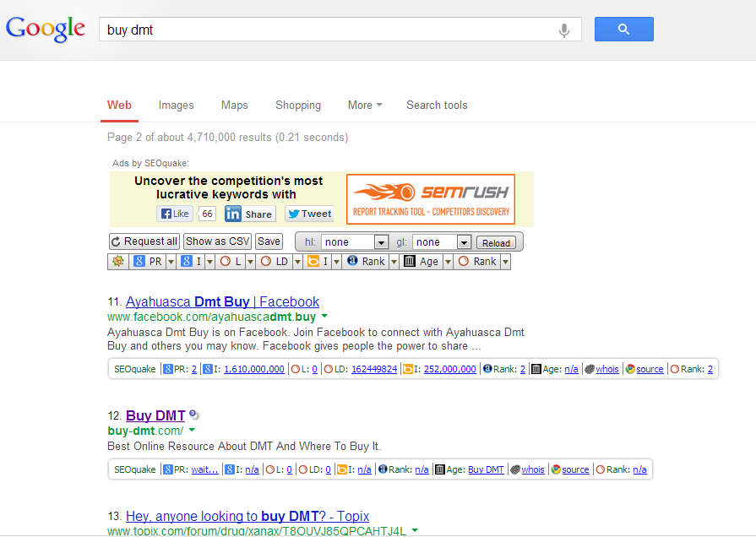Screen dimensions: 756x537
Task: Open whois link for the Facebook result
Action: pyautogui.click(x=606, y=369)
